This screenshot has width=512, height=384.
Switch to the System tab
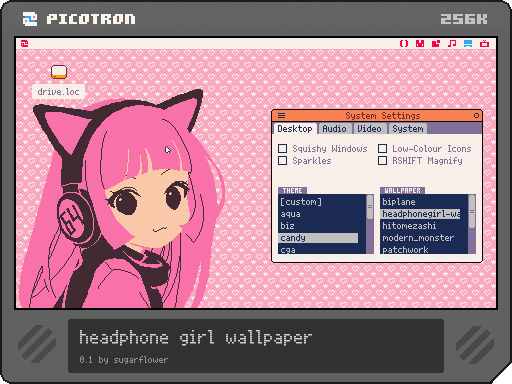(x=408, y=129)
